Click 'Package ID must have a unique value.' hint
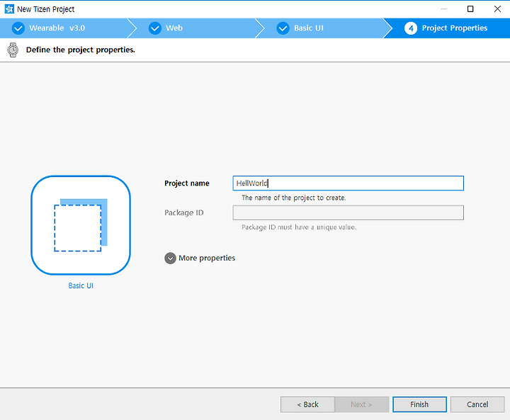This screenshot has height=420, width=510. coord(299,227)
